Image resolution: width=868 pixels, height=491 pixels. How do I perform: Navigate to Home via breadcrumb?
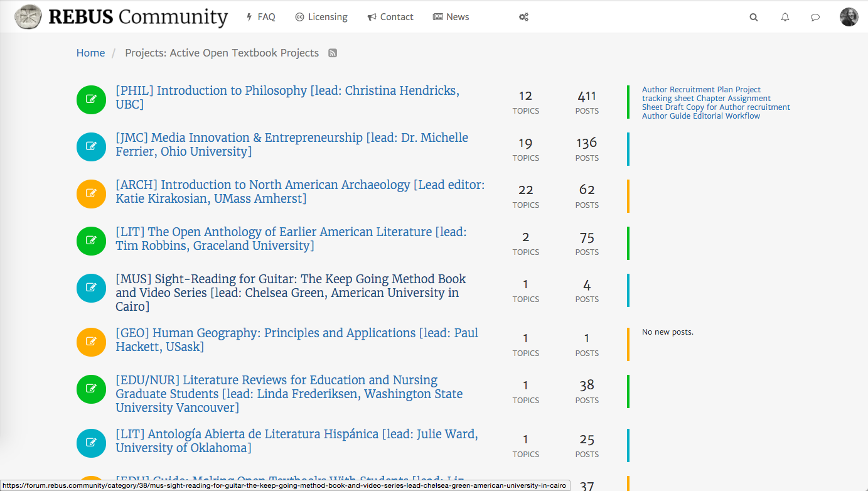coord(90,53)
